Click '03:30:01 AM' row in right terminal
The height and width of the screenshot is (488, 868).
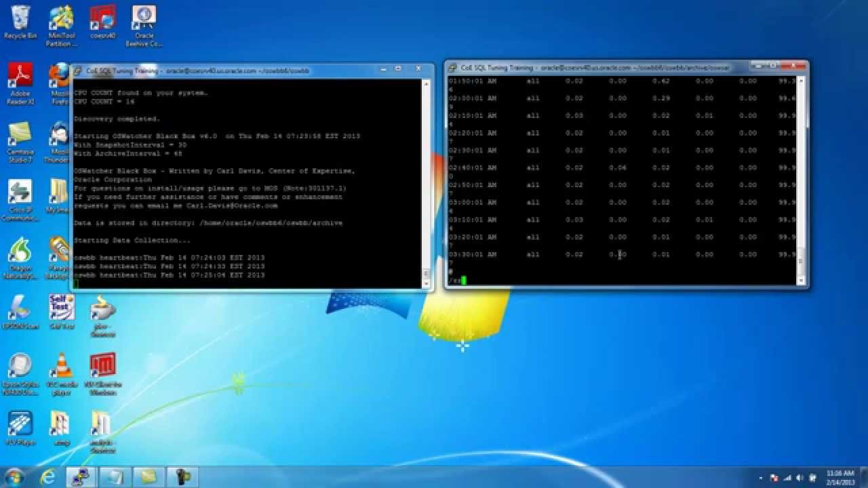[x=623, y=255]
